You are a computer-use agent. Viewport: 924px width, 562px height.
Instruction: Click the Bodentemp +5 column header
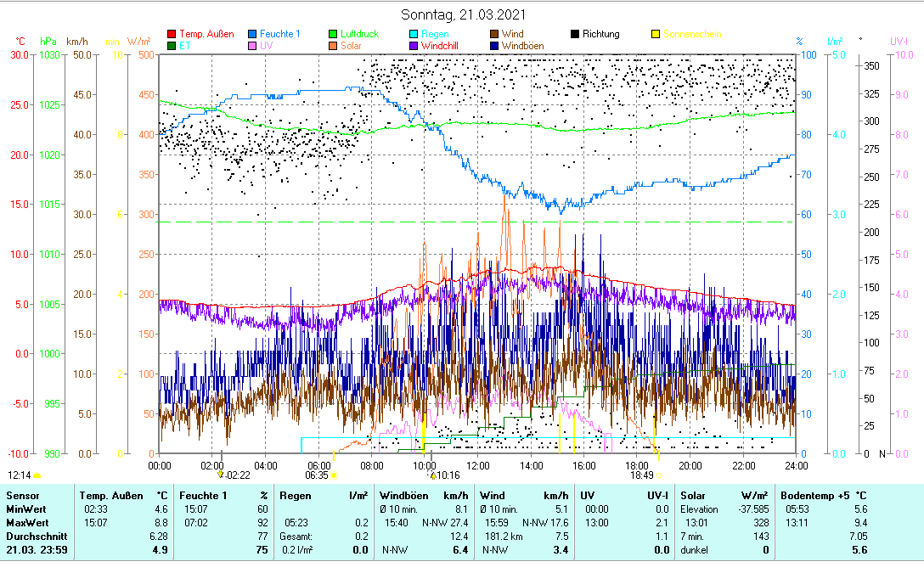pos(811,495)
